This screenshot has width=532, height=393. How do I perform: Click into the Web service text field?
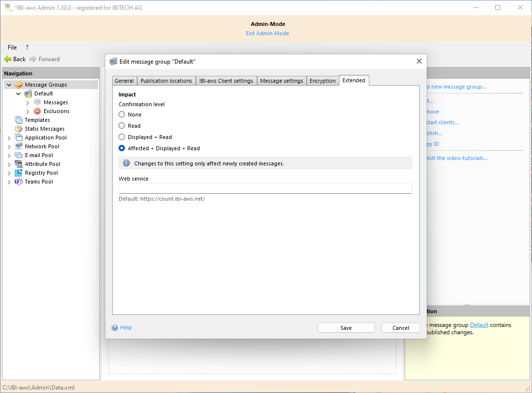coord(265,188)
